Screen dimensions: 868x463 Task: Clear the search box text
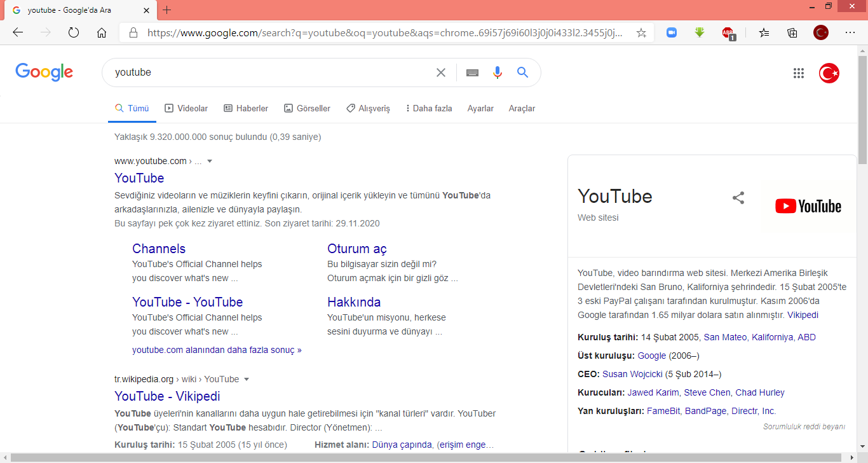pos(441,73)
